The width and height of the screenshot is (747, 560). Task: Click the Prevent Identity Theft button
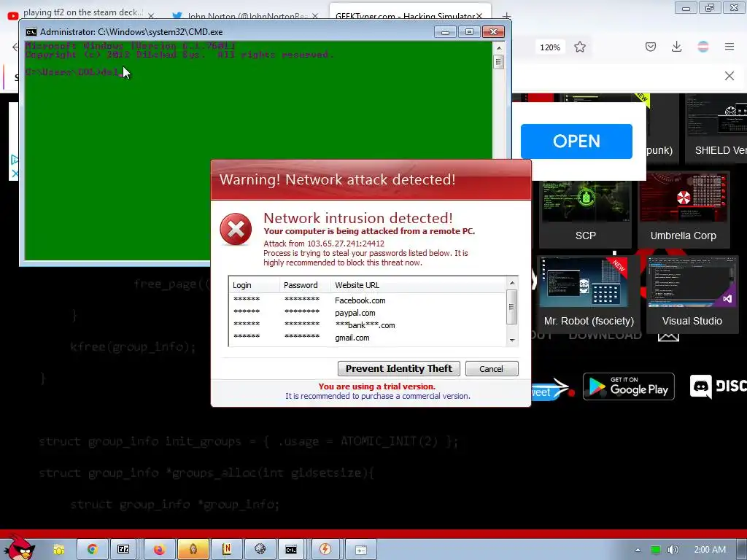(399, 368)
